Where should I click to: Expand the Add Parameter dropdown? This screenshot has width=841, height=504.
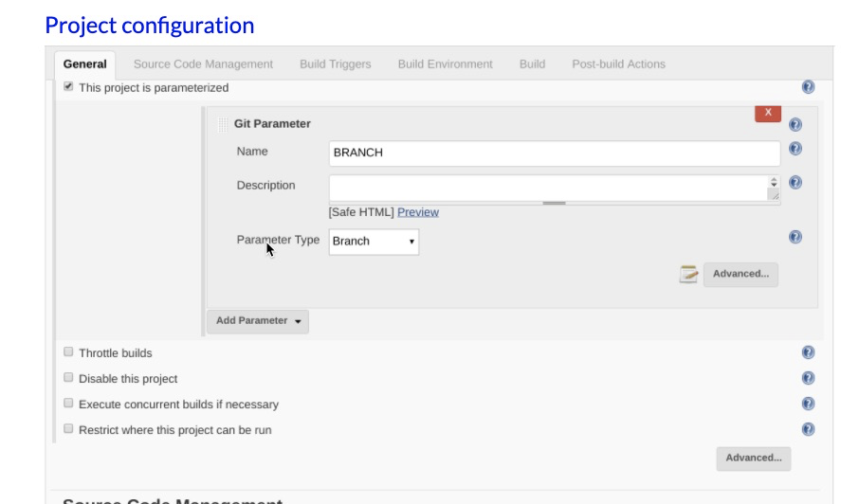point(258,321)
